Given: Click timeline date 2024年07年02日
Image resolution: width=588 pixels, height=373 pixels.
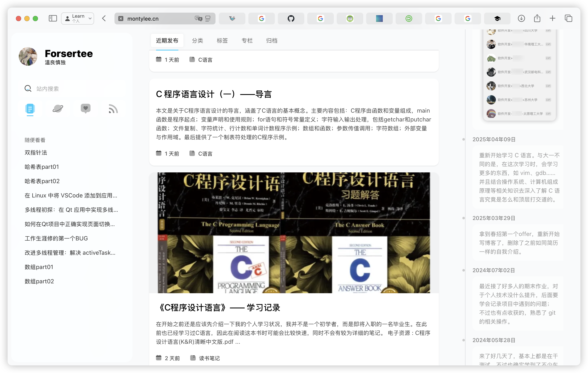Looking at the screenshot, I should click(494, 270).
